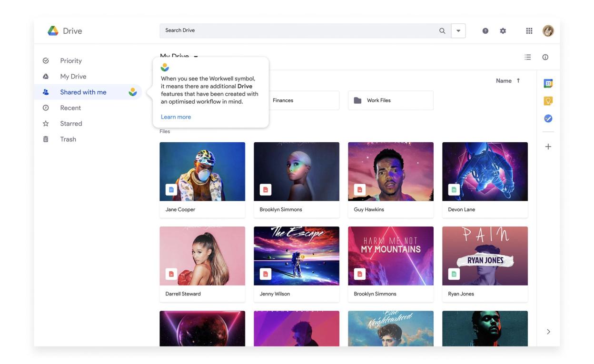The width and height of the screenshot is (594, 364).
Task: Open the help question mark icon
Action: point(485,31)
